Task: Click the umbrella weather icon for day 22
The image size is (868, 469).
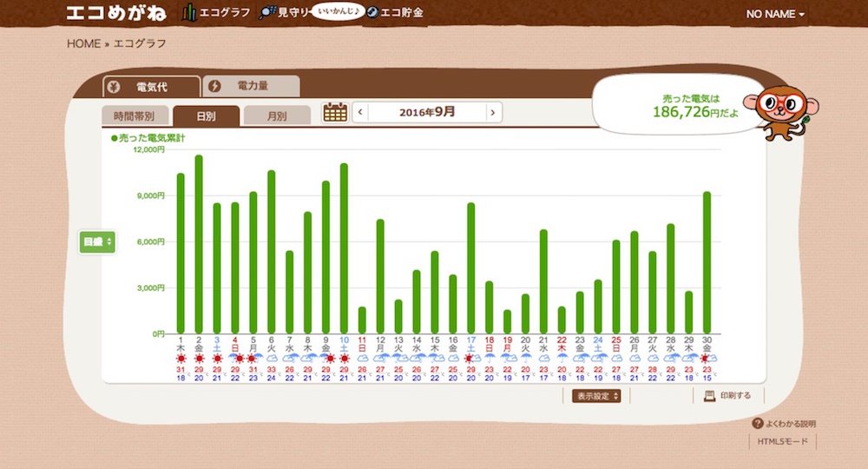Action: [x=562, y=359]
